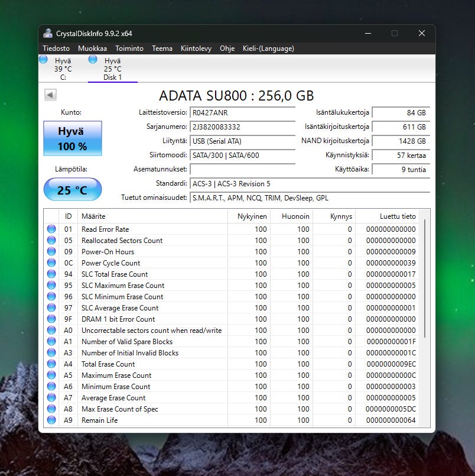The width and height of the screenshot is (475, 476).
Task: Click the Kynnys column header
Action: tap(334, 216)
